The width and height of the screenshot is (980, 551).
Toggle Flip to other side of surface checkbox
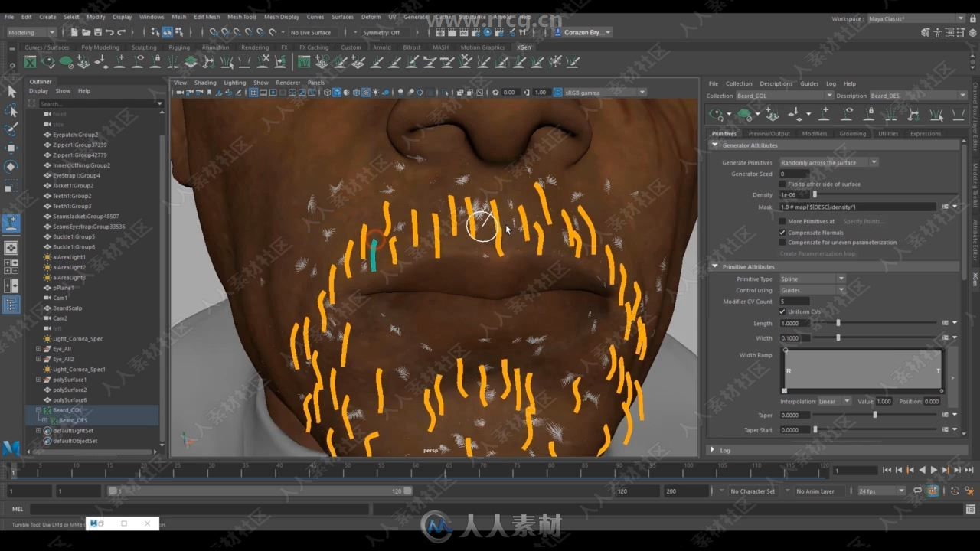pyautogui.click(x=782, y=184)
